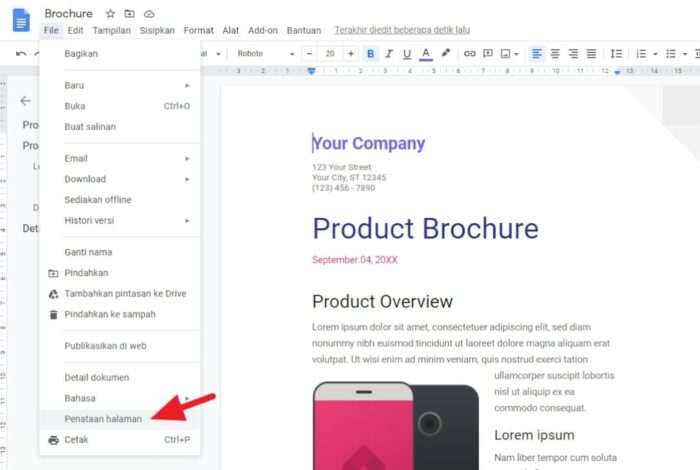This screenshot has height=470, width=700.
Task: Increase font size with plus button
Action: pos(351,54)
